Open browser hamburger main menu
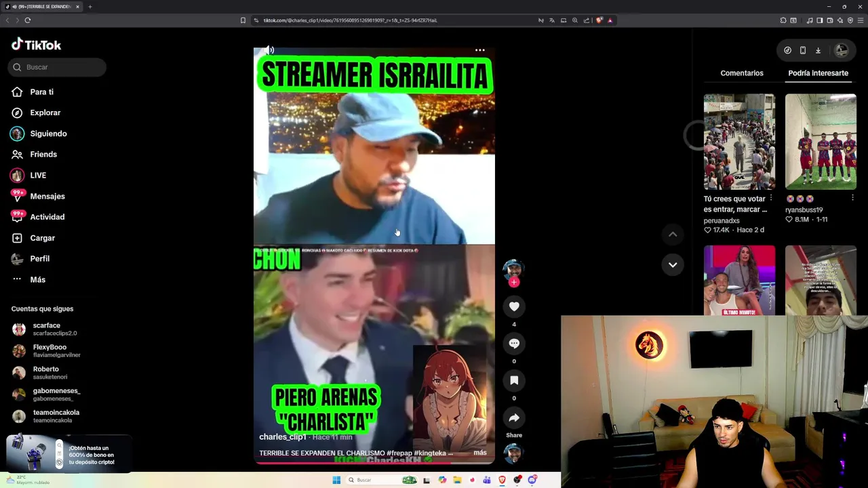This screenshot has width=868, height=488. point(860,20)
